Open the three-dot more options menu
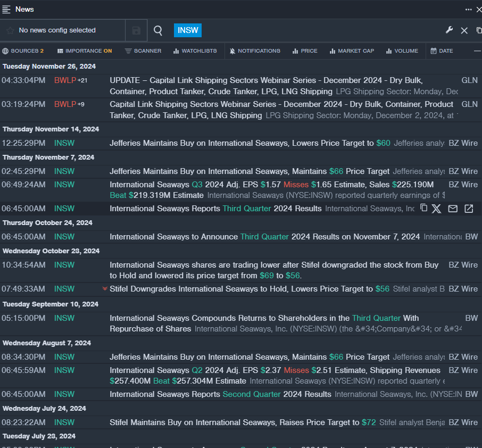 pyautogui.click(x=468, y=9)
